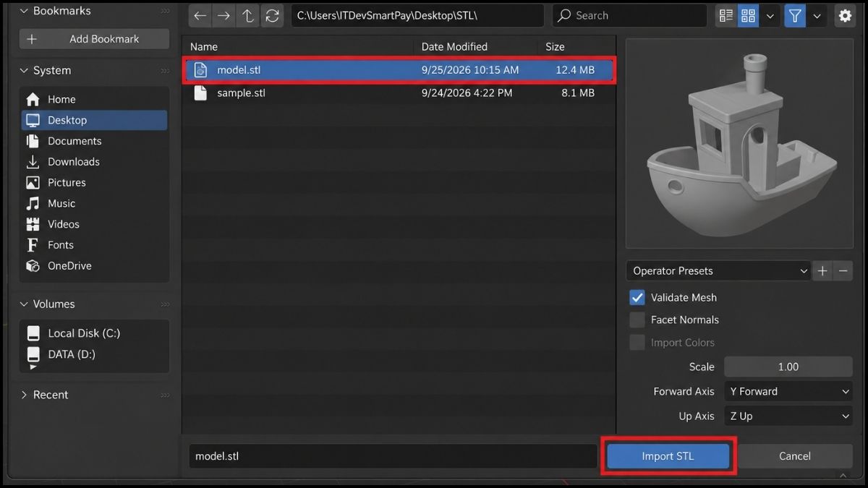The image size is (868, 488).
Task: Browse the Music folder
Action: point(95,203)
